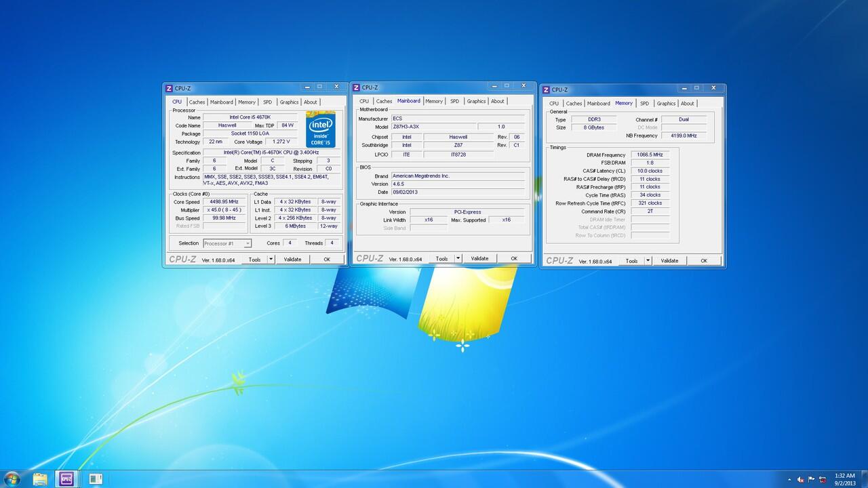Screen dimensions: 868x488
Task: Open Graphics tab in first CPU-Z window
Action: 289,102
